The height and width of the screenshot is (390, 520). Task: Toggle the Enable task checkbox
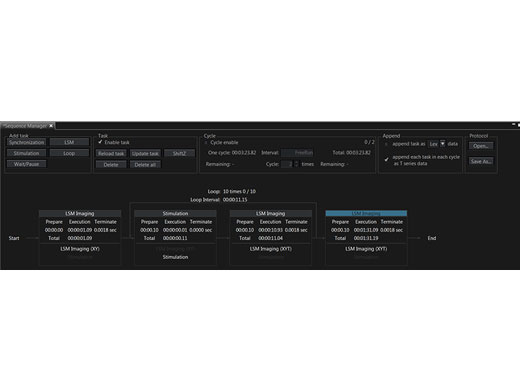click(x=100, y=142)
